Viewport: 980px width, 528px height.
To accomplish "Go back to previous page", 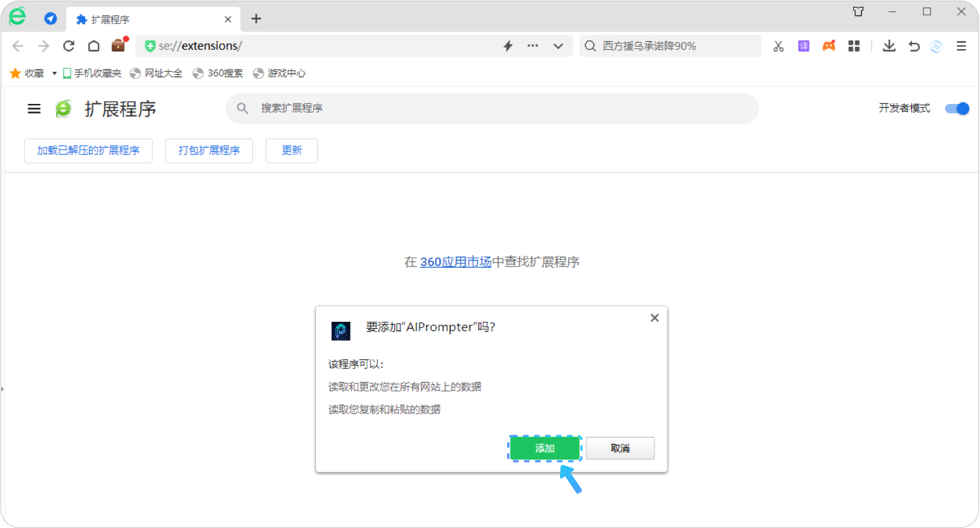I will click(x=18, y=46).
